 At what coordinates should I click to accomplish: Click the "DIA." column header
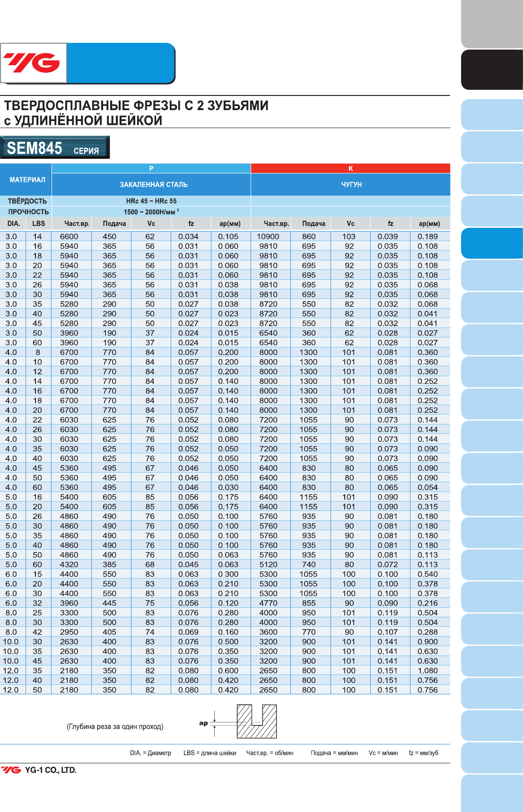point(14,224)
